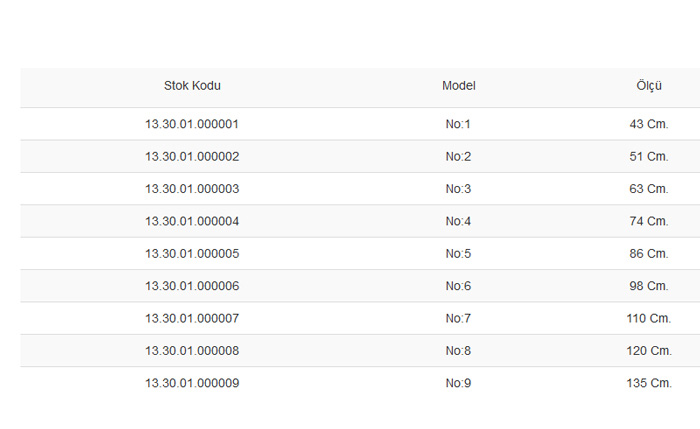Select stock code 13.30.01.000009
The height and width of the screenshot is (429, 700).
coord(192,383)
